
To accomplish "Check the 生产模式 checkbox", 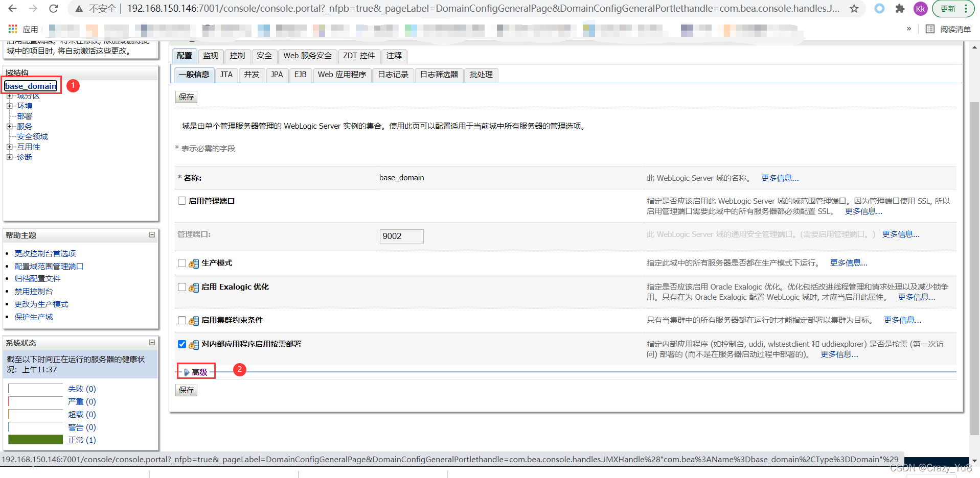I will pyautogui.click(x=182, y=263).
